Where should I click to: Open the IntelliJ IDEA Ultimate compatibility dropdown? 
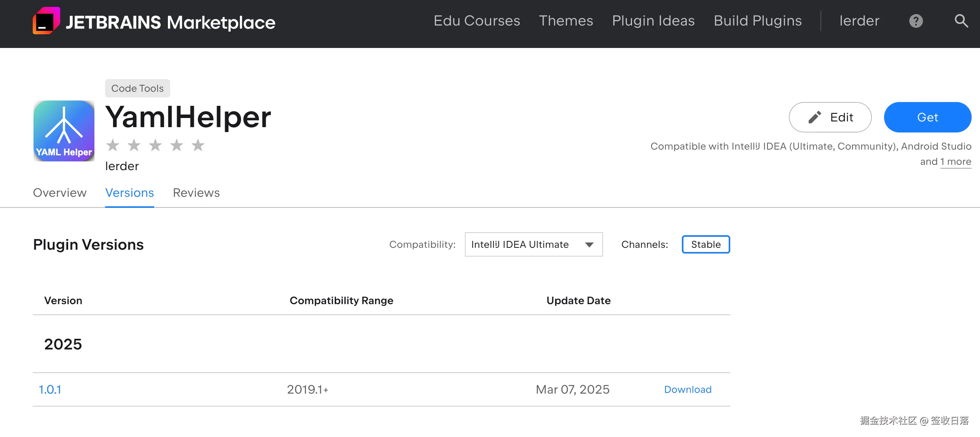click(x=533, y=244)
